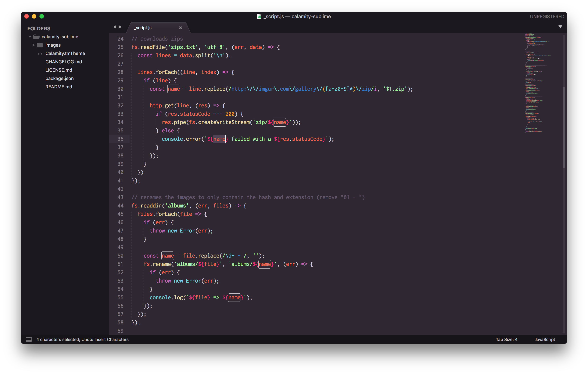Collapse the calamity-sublime folder triangle
588x374 pixels.
pyautogui.click(x=30, y=37)
